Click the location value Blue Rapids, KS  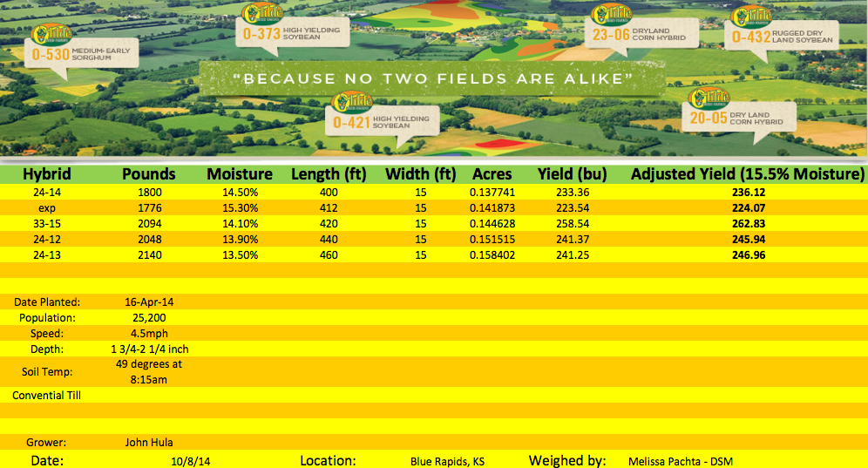click(447, 460)
